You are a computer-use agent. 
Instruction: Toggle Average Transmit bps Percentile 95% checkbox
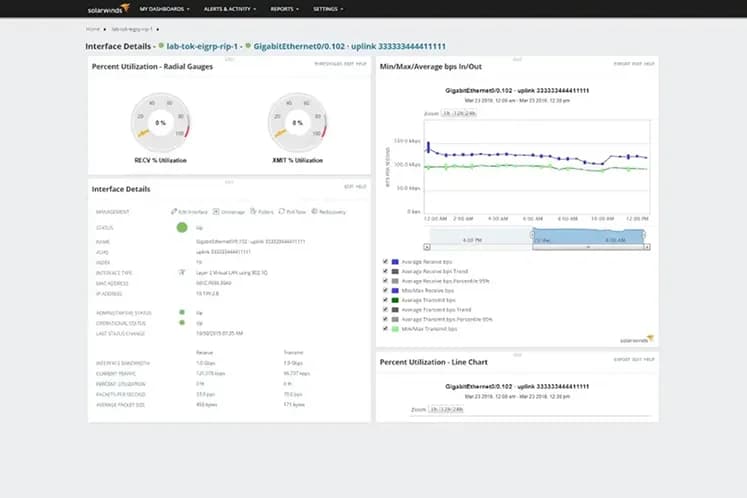tap(385, 319)
